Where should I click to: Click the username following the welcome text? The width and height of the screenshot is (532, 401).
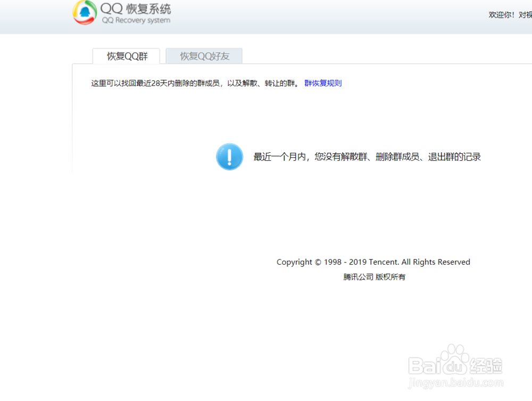coord(526,14)
